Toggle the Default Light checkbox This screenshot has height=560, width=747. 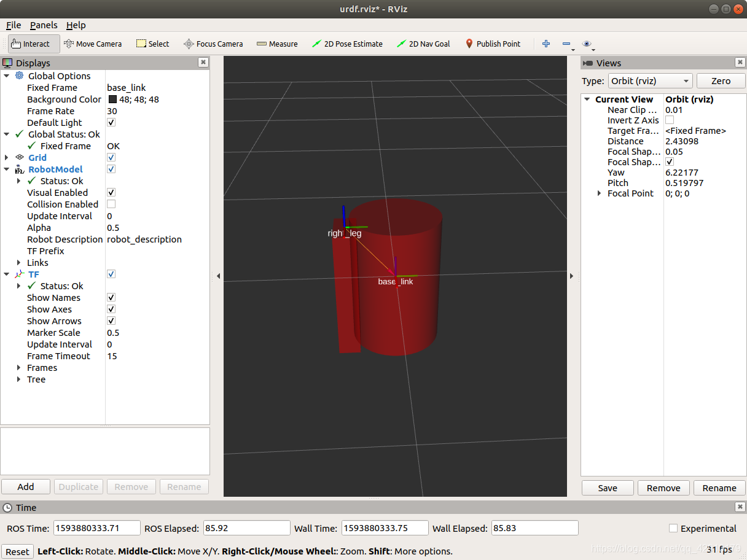tap(111, 122)
